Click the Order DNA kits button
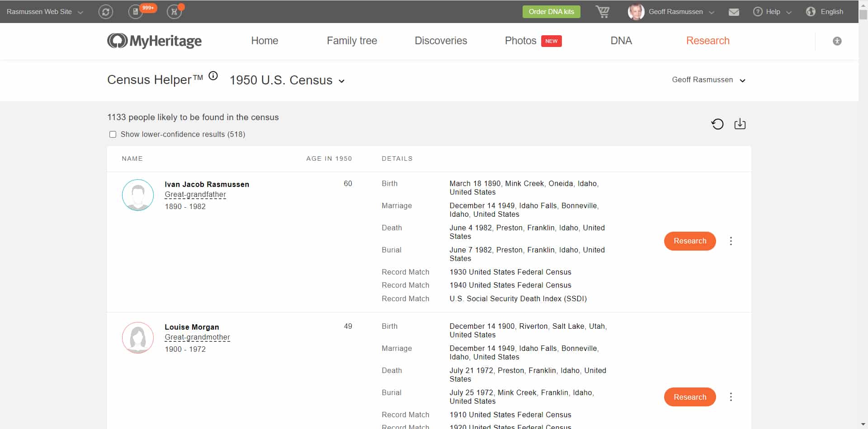Image resolution: width=868 pixels, height=429 pixels. (x=552, y=12)
